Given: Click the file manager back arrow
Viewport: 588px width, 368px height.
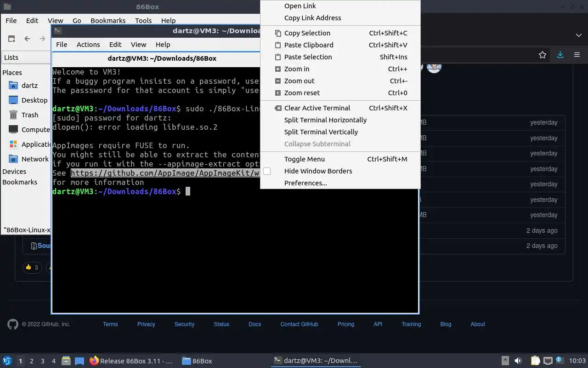Looking at the screenshot, I should tap(27, 39).
